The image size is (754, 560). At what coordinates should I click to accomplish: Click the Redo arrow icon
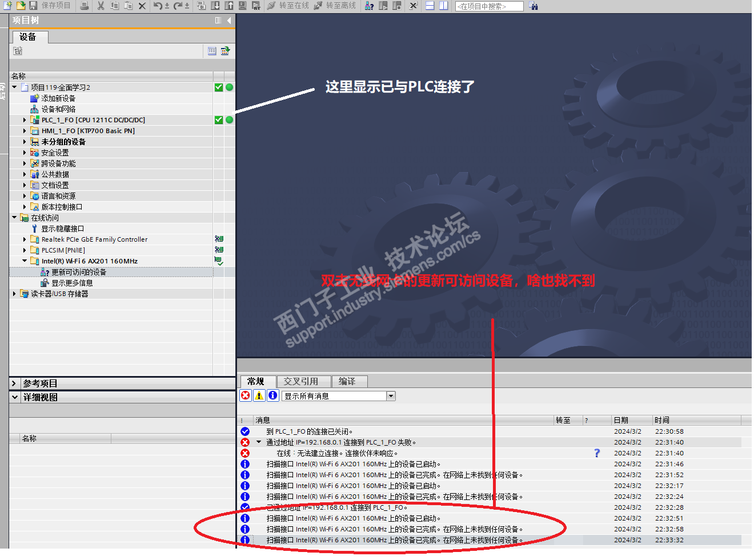(178, 6)
